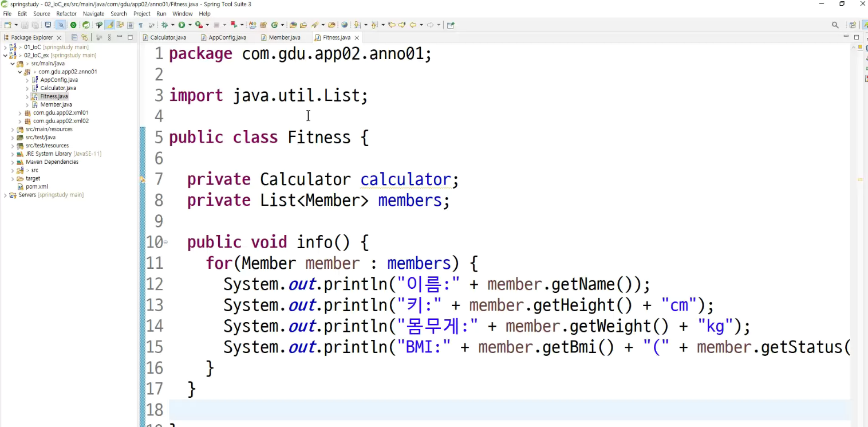Jump to Last Edit Location icon
868x427 pixels.
[392, 25]
